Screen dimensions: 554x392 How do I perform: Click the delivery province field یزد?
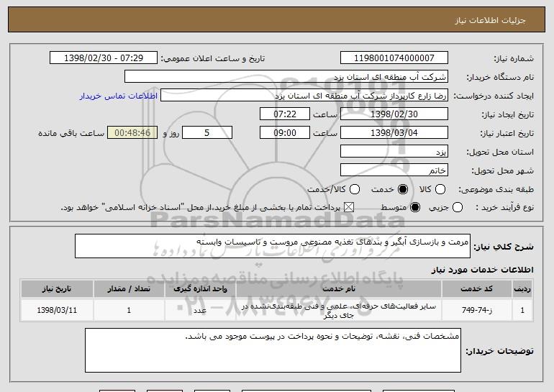point(394,152)
